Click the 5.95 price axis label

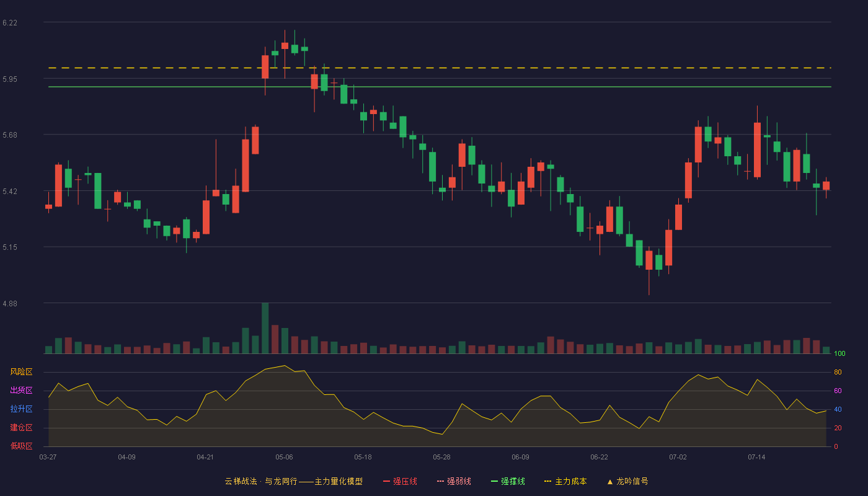[10, 79]
